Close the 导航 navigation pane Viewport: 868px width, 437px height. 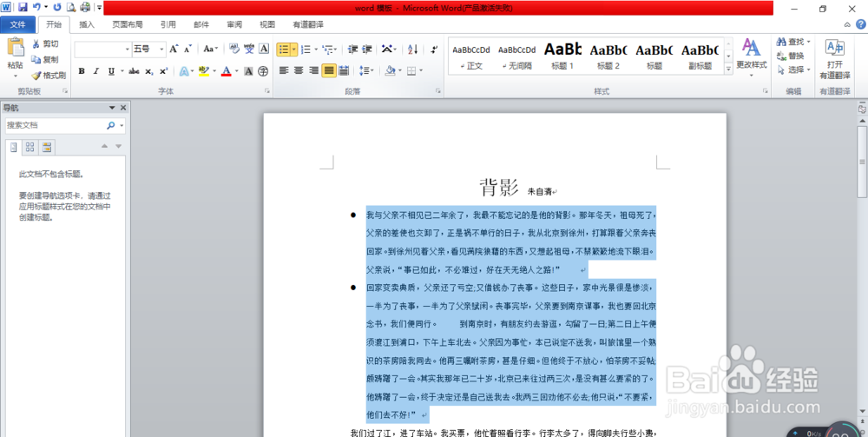(123, 108)
